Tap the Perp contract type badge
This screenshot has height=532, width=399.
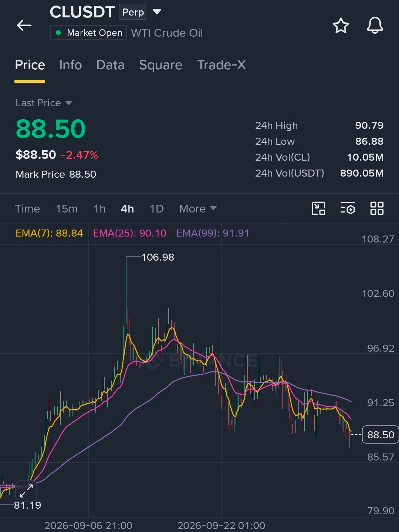tap(133, 12)
